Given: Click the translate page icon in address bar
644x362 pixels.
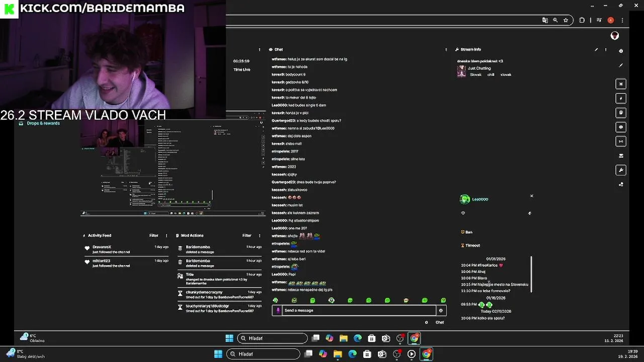Looking at the screenshot, I should click(545, 20).
